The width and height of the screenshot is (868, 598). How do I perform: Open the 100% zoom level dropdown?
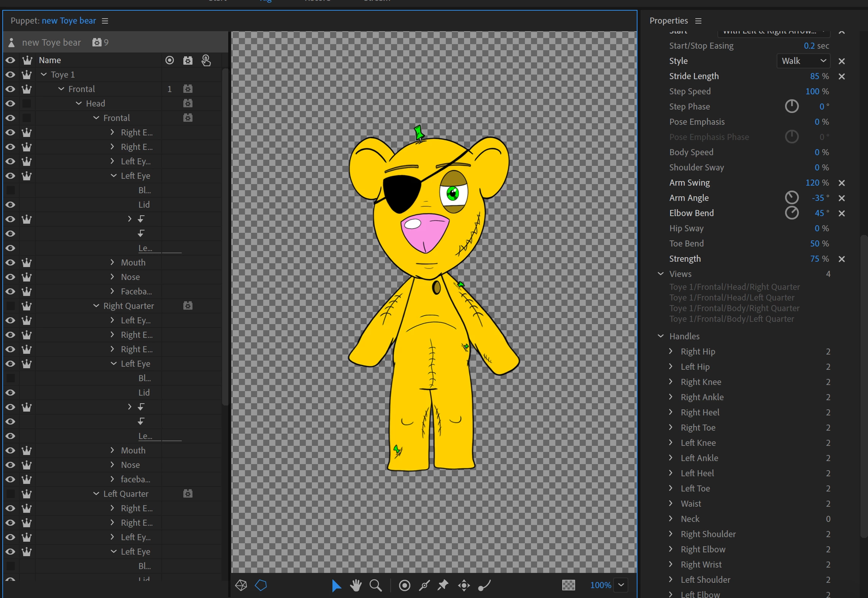[621, 585]
